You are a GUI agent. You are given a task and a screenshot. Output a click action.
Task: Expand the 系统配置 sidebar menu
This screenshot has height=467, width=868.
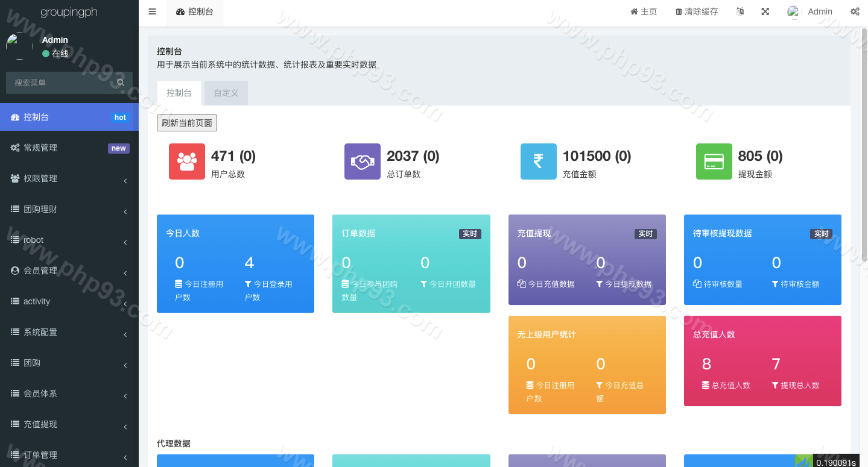[69, 332]
